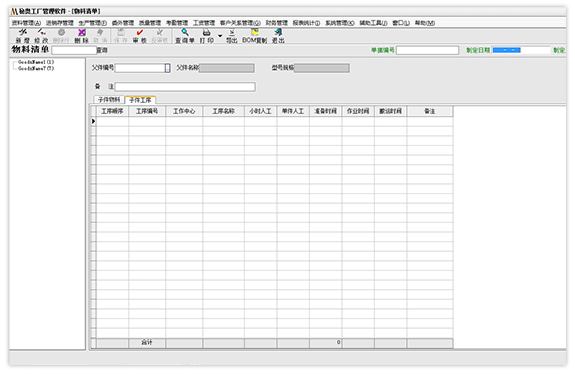
Task: Click the 工序名称 column header
Action: tap(223, 111)
